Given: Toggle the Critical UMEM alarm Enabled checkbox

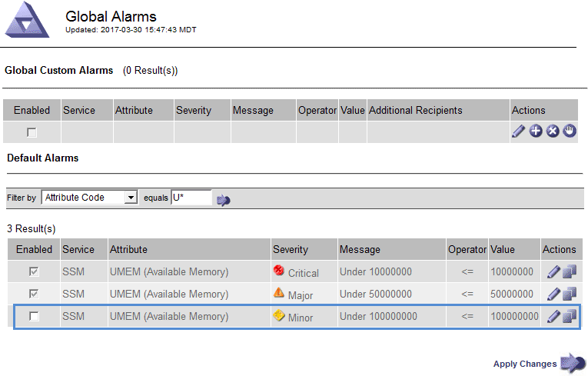Looking at the screenshot, I should click(34, 271).
